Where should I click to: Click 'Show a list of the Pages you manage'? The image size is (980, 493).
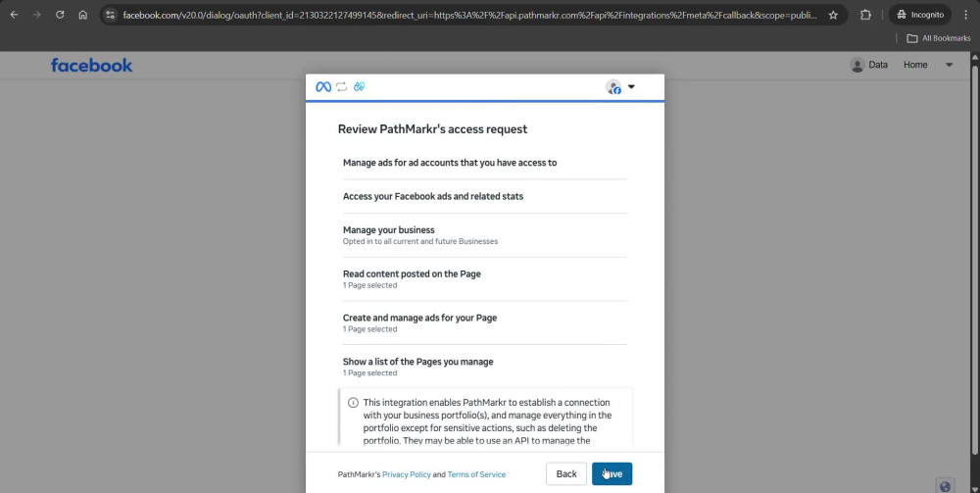tap(418, 361)
